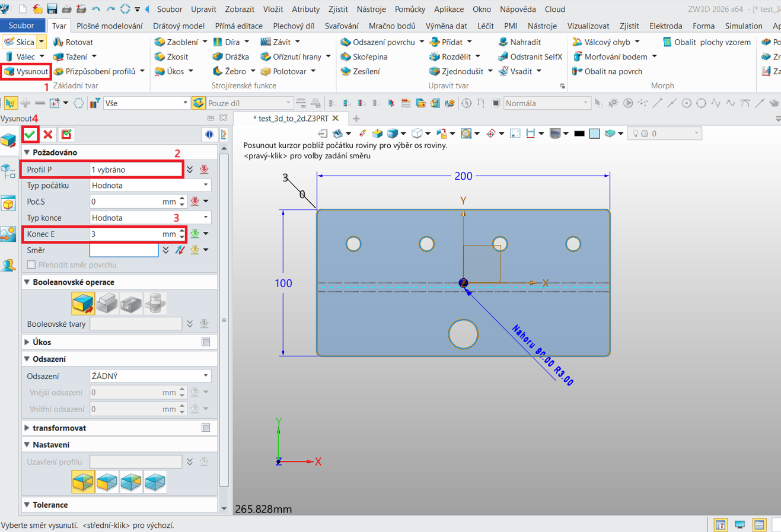
Task: Open the Typ konce dropdown
Action: coord(151,218)
